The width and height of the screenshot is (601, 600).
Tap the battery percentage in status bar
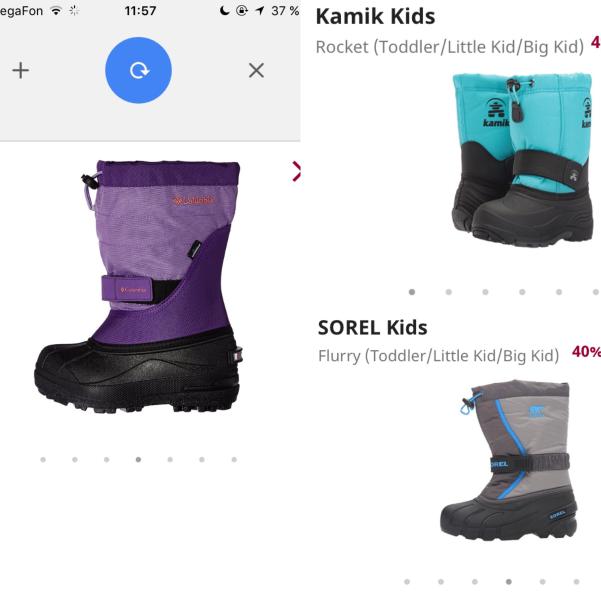coord(285,11)
